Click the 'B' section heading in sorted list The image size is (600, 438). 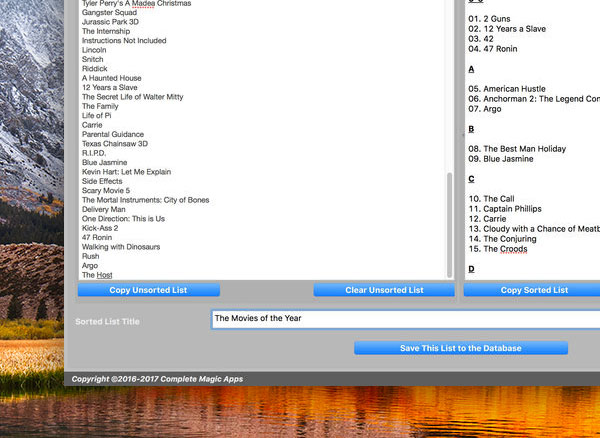click(x=471, y=129)
